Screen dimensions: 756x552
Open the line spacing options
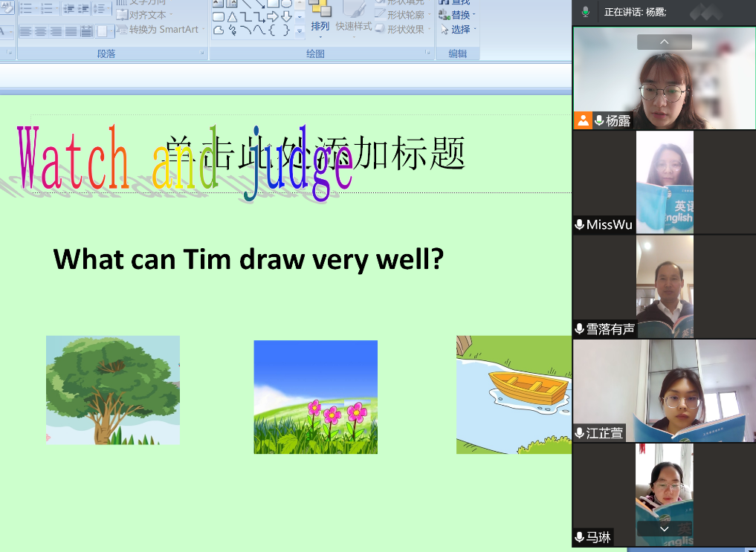click(x=100, y=8)
